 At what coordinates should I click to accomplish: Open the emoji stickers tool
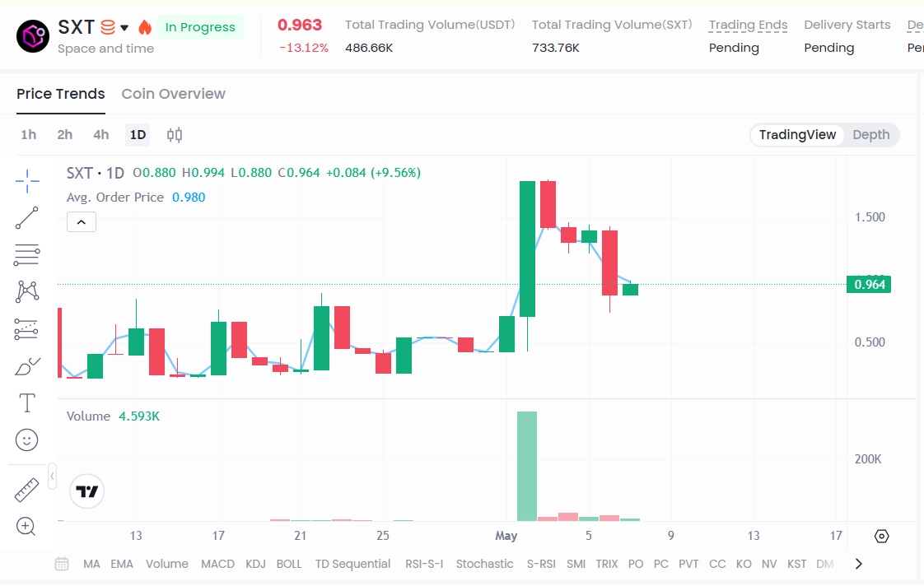[x=27, y=440]
